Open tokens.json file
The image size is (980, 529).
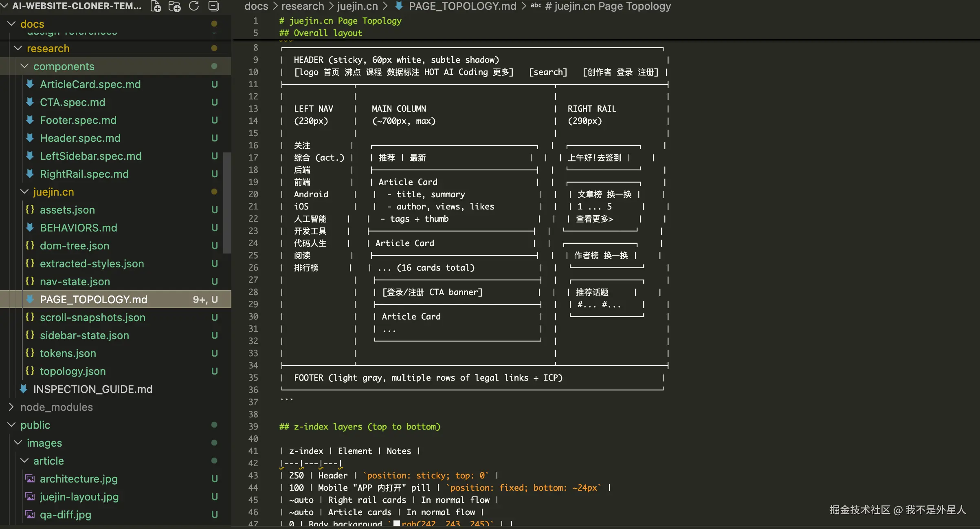tap(68, 353)
